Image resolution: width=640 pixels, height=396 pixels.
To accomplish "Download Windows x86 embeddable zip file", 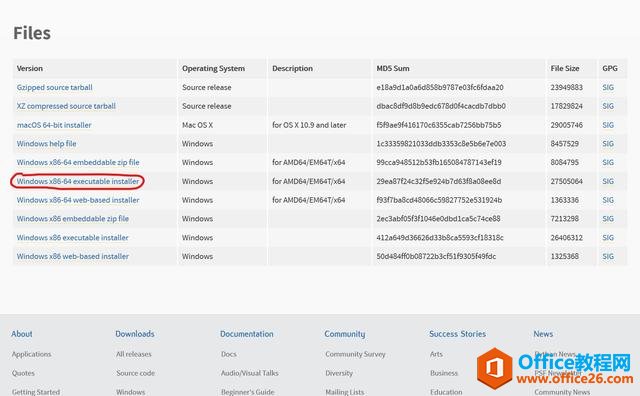I will pos(73,219).
